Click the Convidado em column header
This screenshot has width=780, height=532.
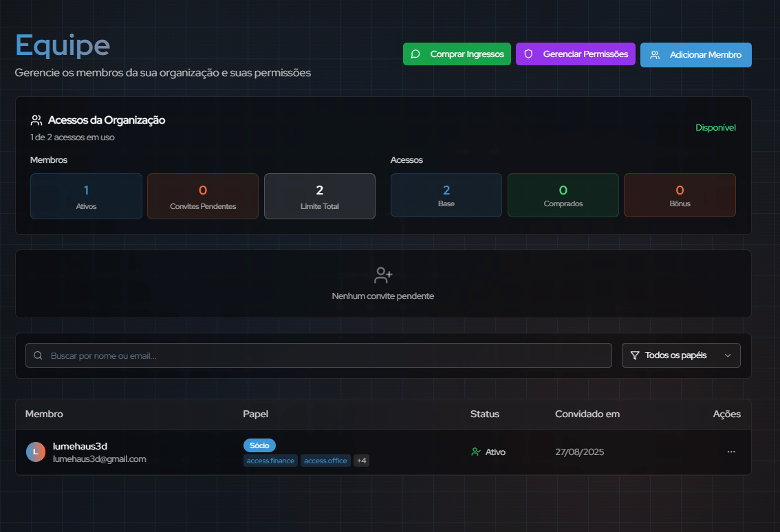coord(587,414)
